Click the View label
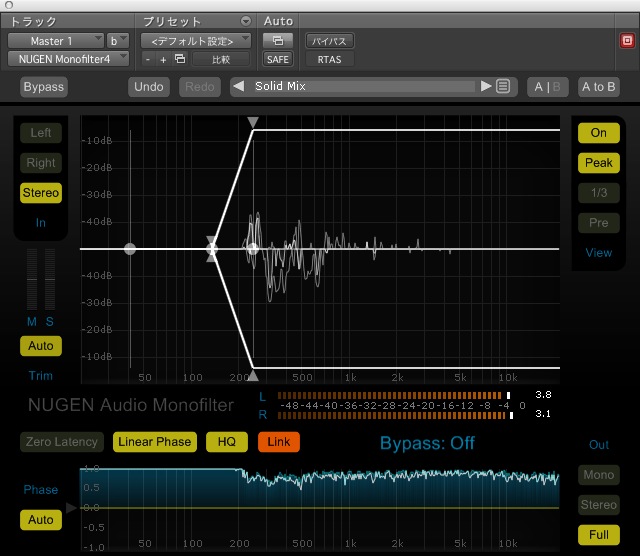 coord(599,253)
